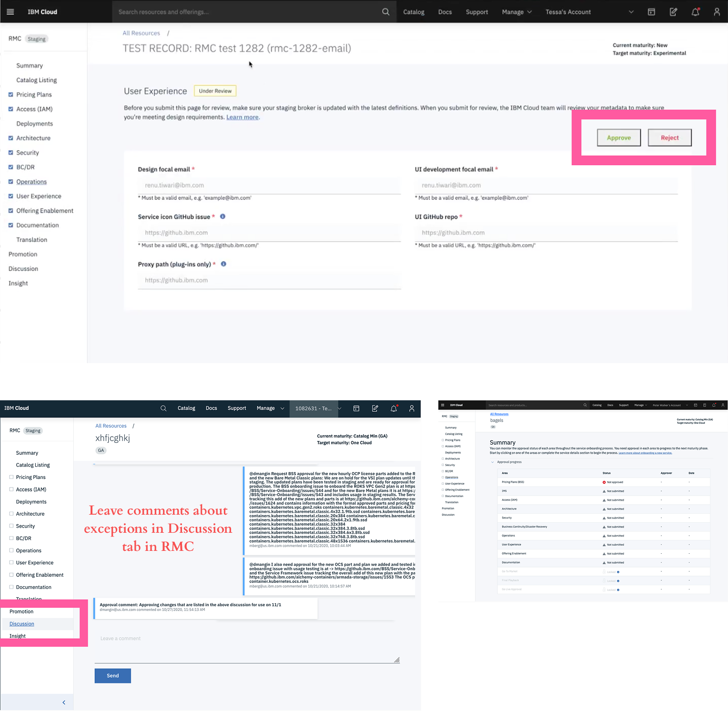Click info icon beside Proxy path (plug-ins only)

(223, 264)
